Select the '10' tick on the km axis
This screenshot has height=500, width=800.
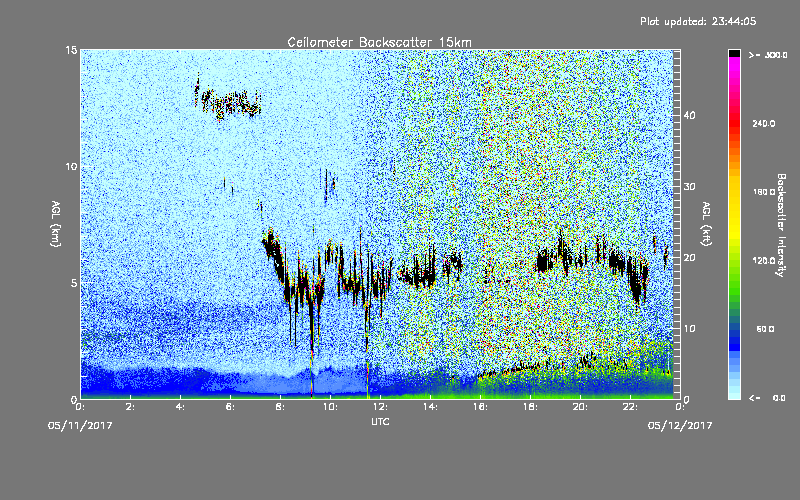click(x=71, y=167)
